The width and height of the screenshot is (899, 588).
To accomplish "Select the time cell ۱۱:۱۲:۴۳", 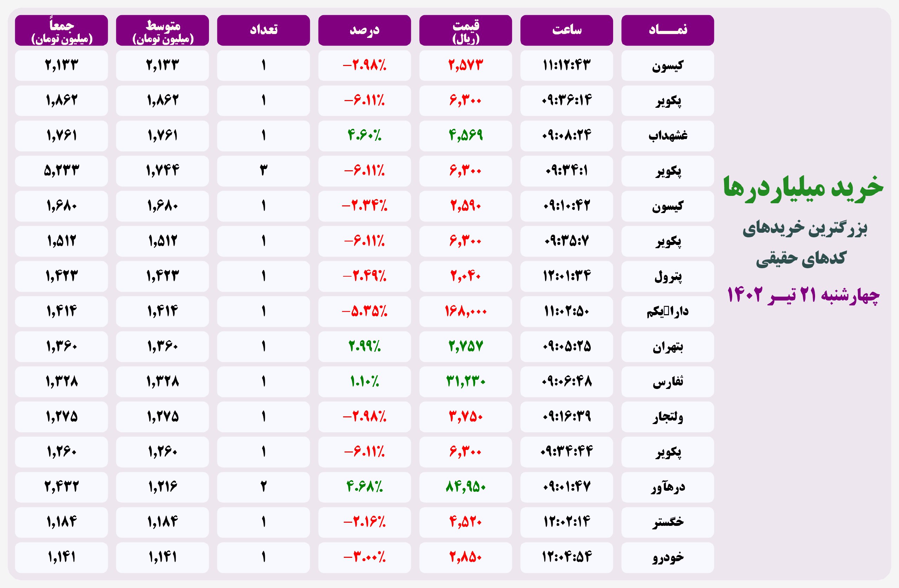I will (566, 65).
